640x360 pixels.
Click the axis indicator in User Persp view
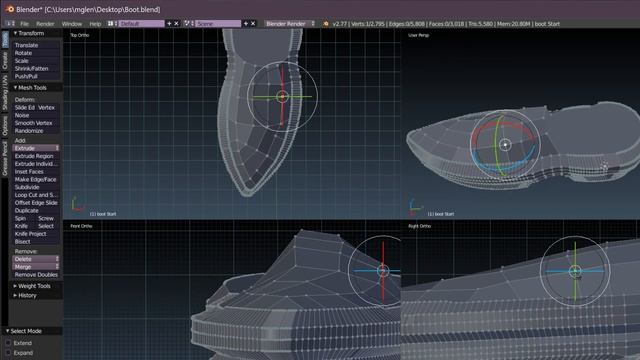tap(415, 206)
